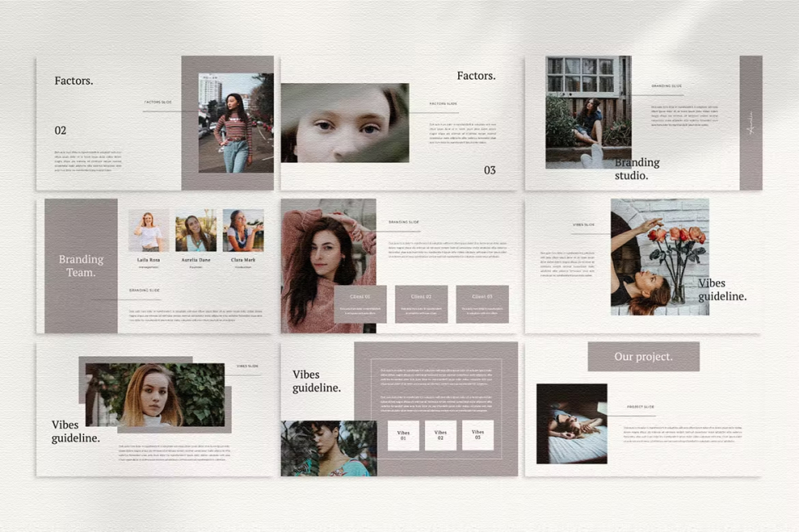Select the photo of woman lying on bed
799x532 pixels.
click(x=572, y=424)
